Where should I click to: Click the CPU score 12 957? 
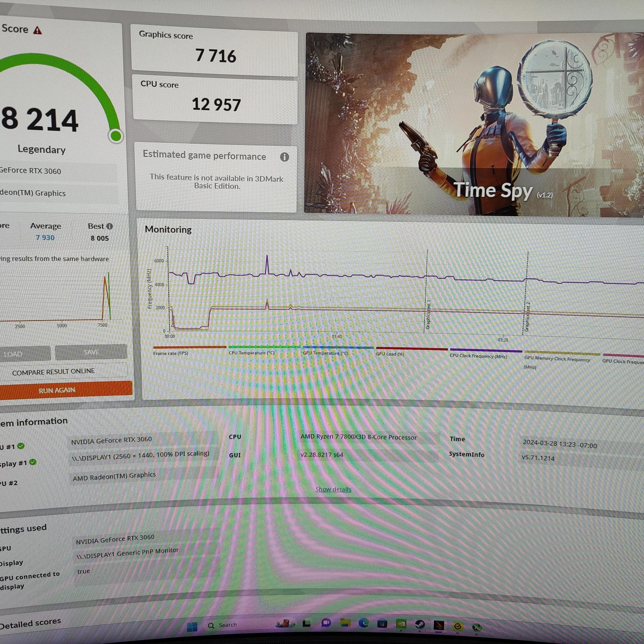(x=216, y=105)
